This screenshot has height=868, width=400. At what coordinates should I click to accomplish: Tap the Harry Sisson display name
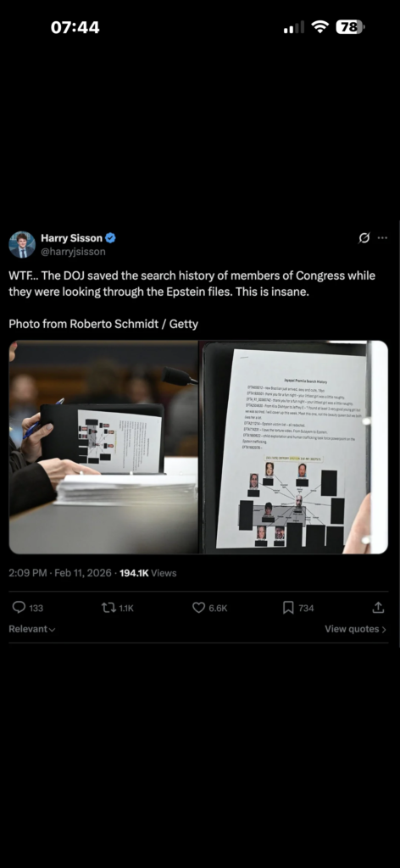coord(71,238)
